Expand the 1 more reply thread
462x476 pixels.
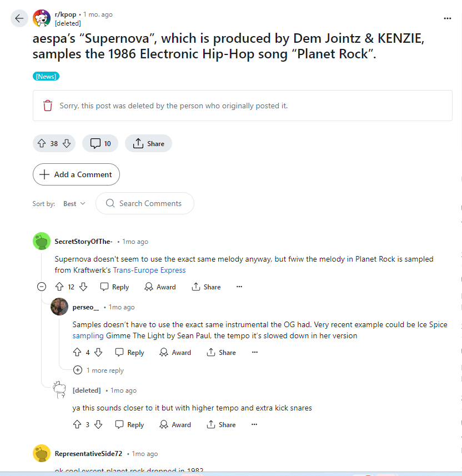(98, 370)
